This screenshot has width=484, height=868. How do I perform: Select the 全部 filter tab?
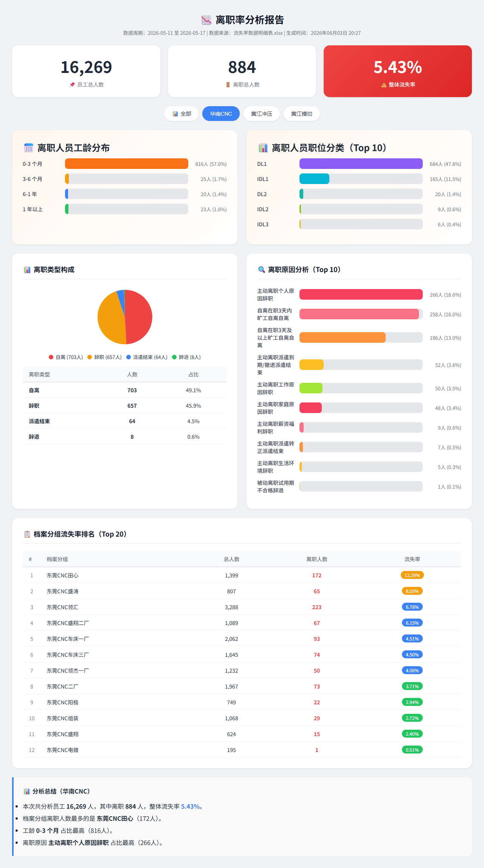[x=181, y=114]
